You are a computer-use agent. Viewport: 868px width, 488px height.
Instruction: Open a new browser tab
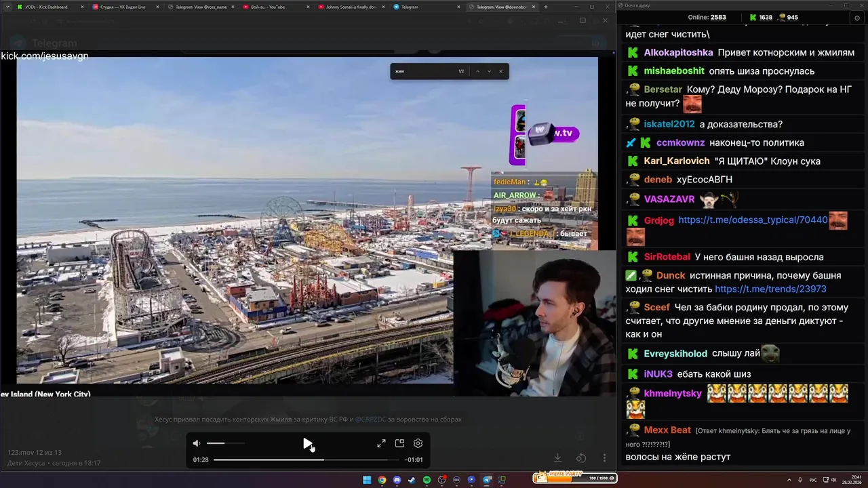point(546,7)
